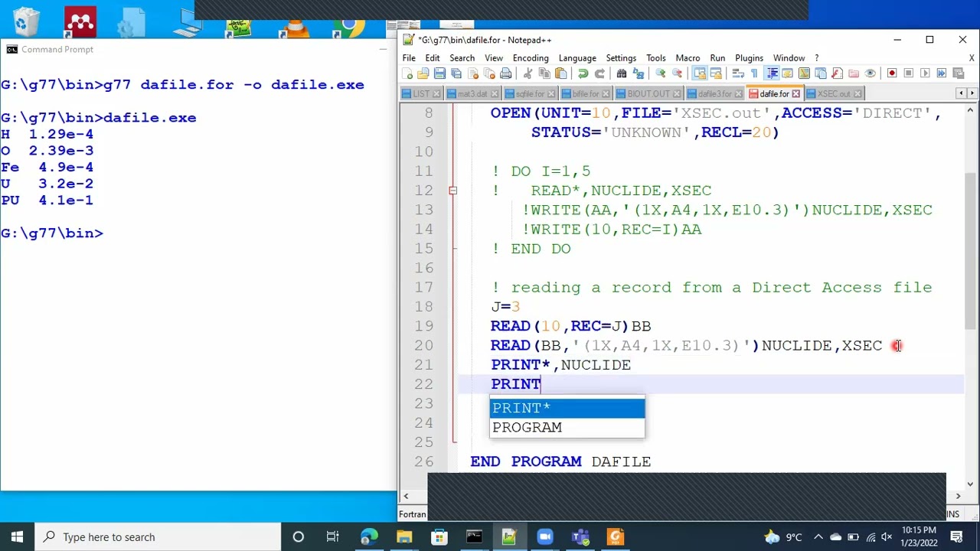The image size is (980, 551).
Task: Click editor scrollbar up arrow
Action: pyautogui.click(x=970, y=111)
